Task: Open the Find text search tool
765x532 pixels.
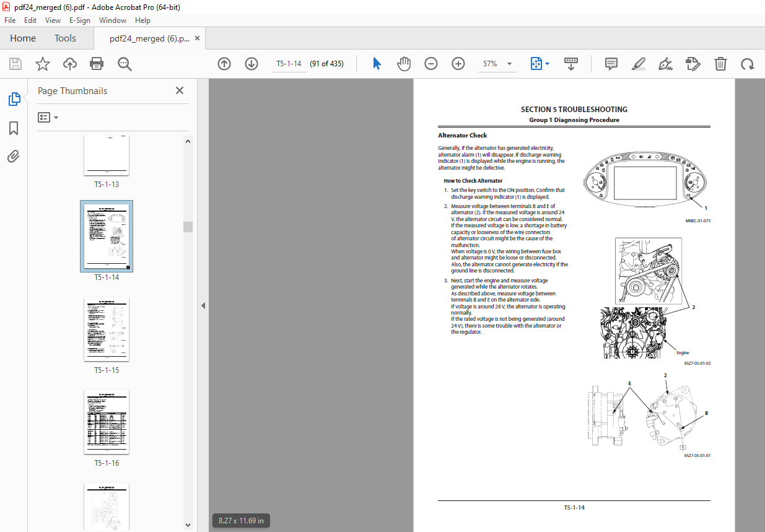Action: pyautogui.click(x=125, y=64)
